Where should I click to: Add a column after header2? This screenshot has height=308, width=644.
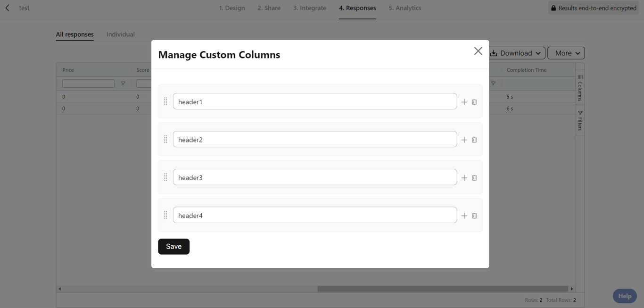(464, 140)
